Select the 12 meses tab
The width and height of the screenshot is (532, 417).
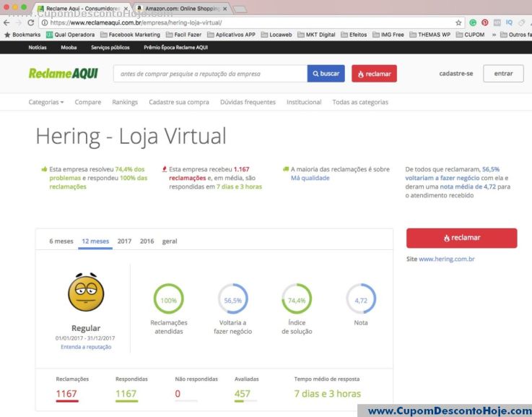[x=95, y=241]
